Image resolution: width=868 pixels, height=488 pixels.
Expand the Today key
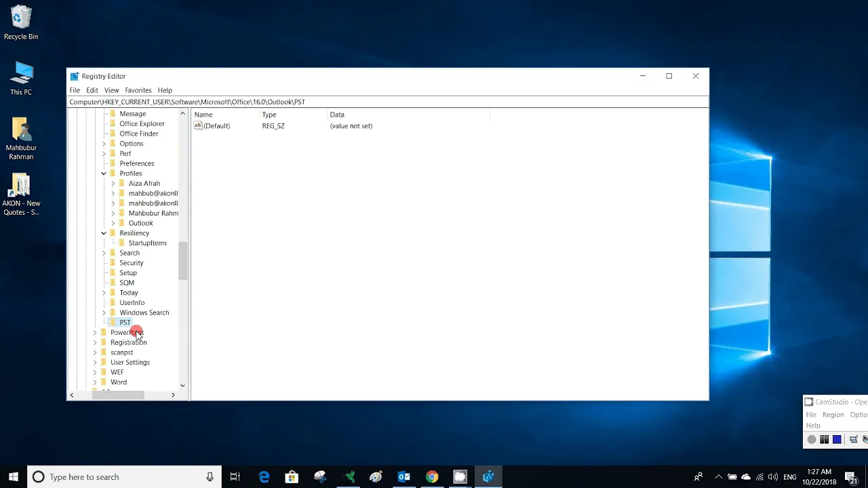pos(104,293)
